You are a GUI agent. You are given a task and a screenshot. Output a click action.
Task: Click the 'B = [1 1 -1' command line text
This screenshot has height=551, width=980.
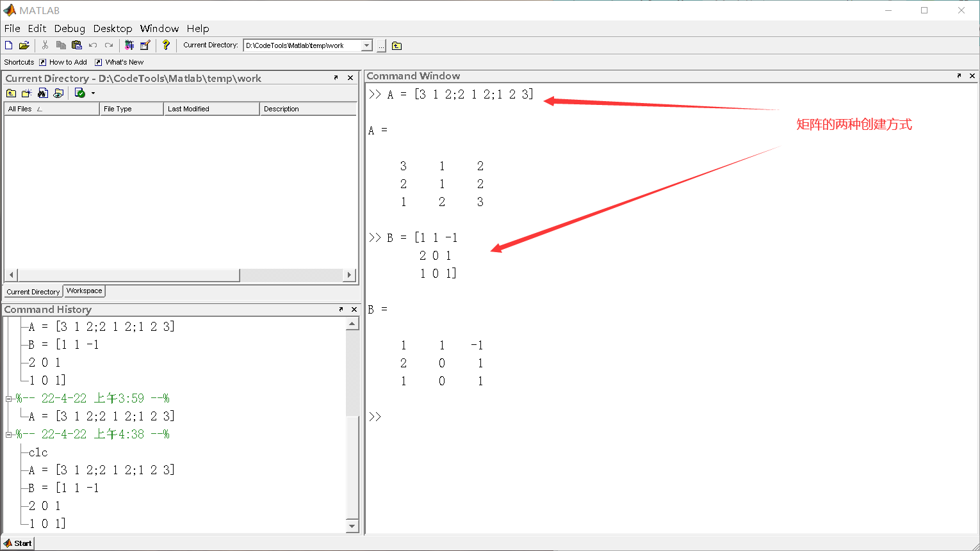422,237
